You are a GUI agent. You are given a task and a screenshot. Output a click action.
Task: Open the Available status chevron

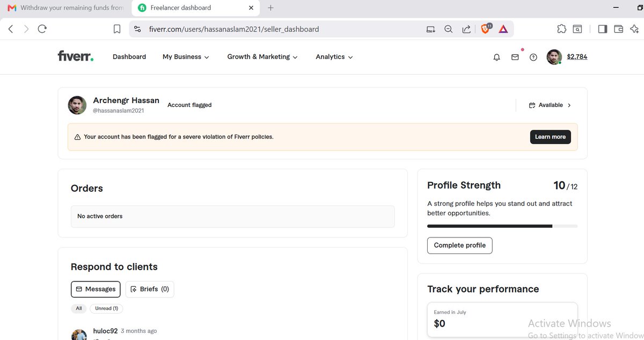569,105
